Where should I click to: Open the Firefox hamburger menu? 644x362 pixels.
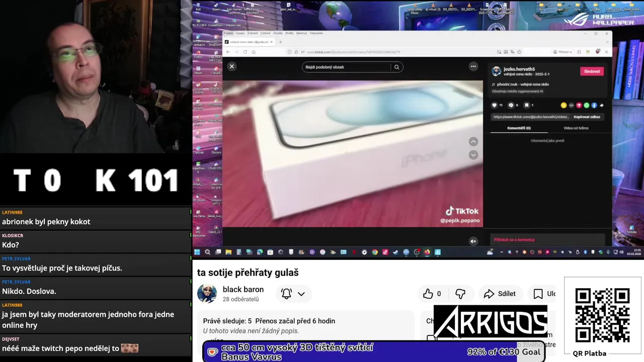(606, 52)
